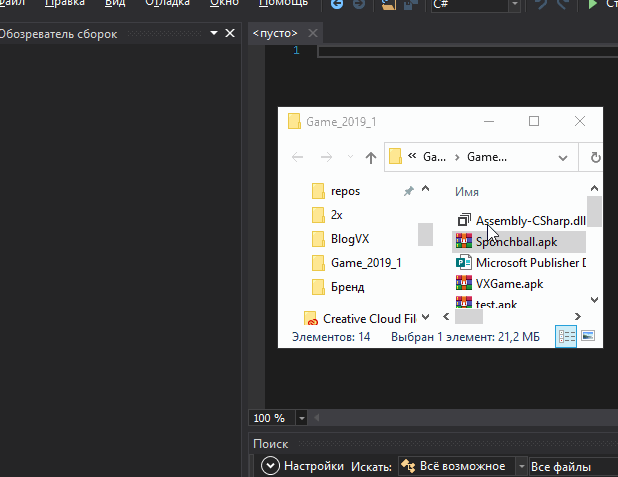This screenshot has width=618, height=477.
Task: Click Explorer up one level arrow
Action: click(370, 158)
